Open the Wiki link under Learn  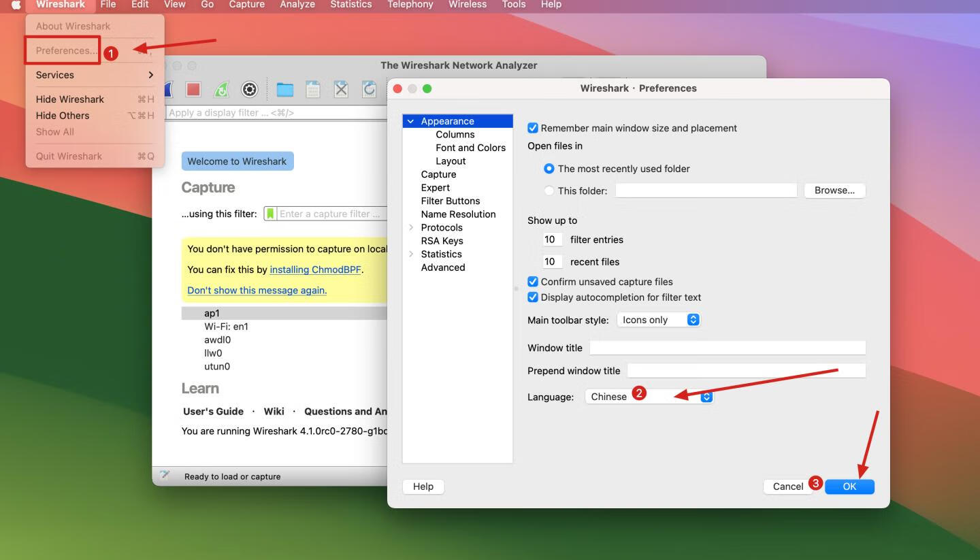[x=274, y=411]
